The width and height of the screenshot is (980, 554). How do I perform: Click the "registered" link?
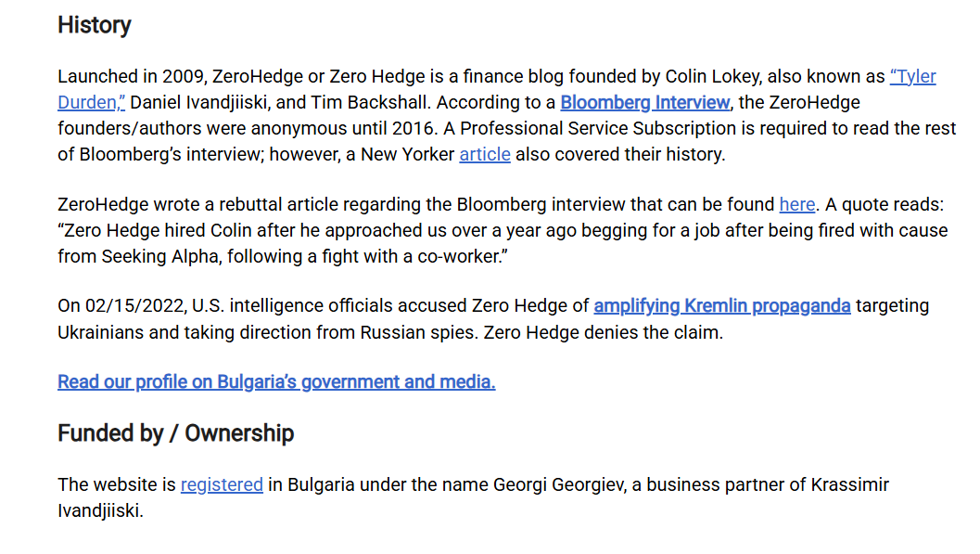pos(222,484)
